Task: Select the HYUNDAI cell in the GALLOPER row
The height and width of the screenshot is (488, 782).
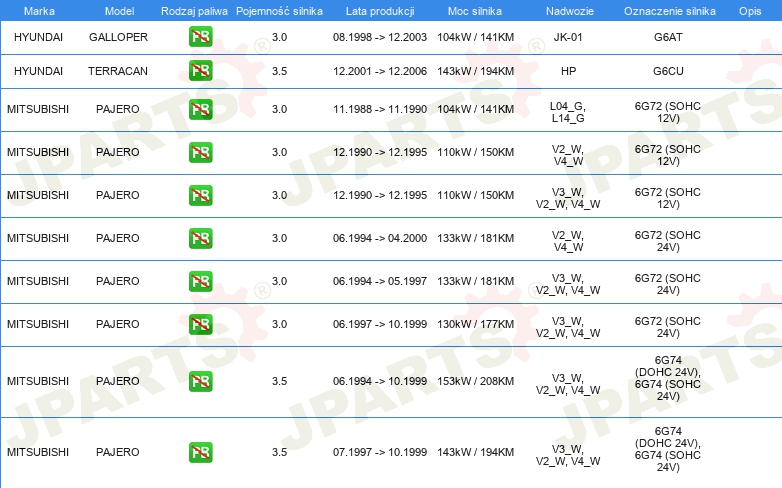Action: coord(38,37)
